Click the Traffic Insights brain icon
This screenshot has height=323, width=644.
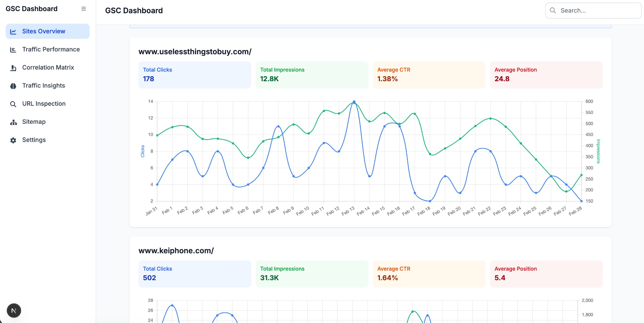pos(13,86)
